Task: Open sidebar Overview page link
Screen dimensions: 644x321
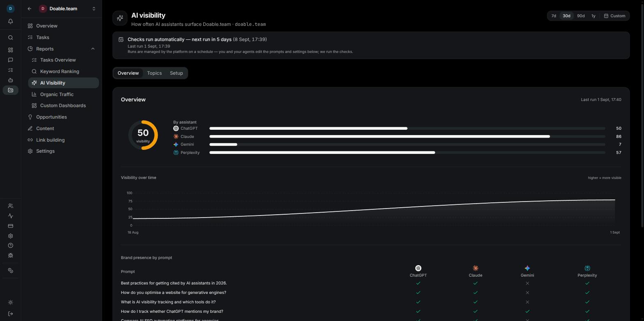Action: 62,26
